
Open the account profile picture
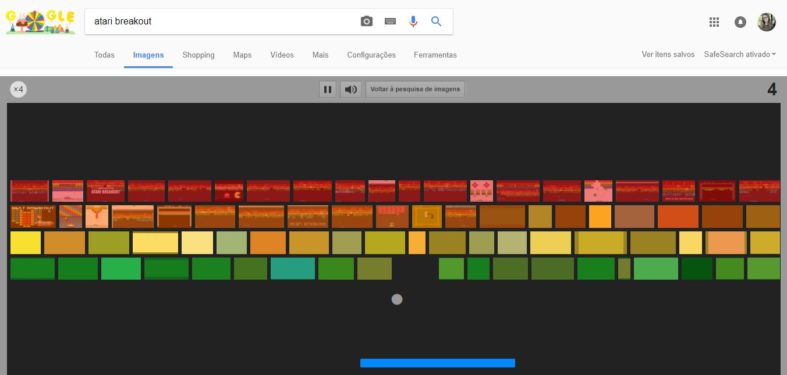pyautogui.click(x=766, y=22)
